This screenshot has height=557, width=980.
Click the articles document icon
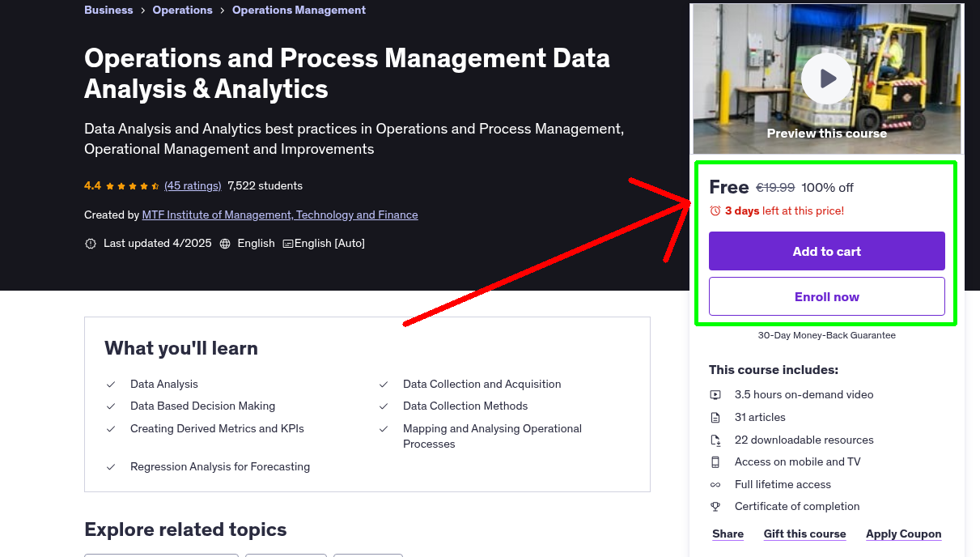pyautogui.click(x=715, y=418)
